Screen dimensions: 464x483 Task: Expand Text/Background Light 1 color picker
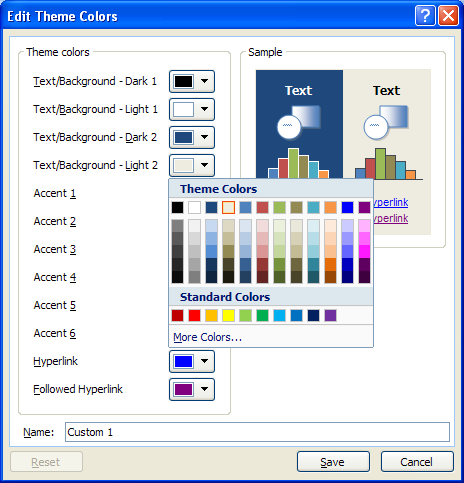tap(192, 109)
